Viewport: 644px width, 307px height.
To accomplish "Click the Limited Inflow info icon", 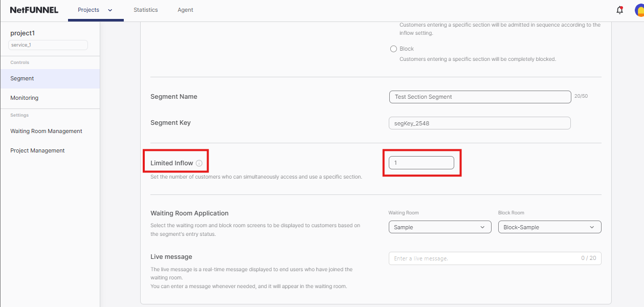I will click(x=199, y=163).
